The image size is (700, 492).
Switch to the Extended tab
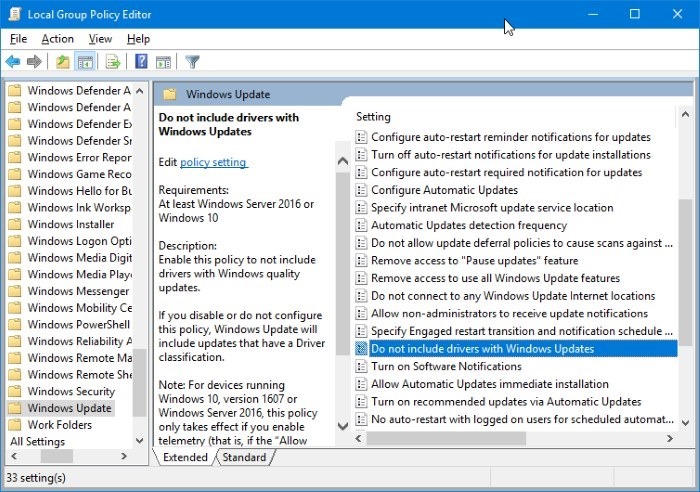(x=185, y=457)
